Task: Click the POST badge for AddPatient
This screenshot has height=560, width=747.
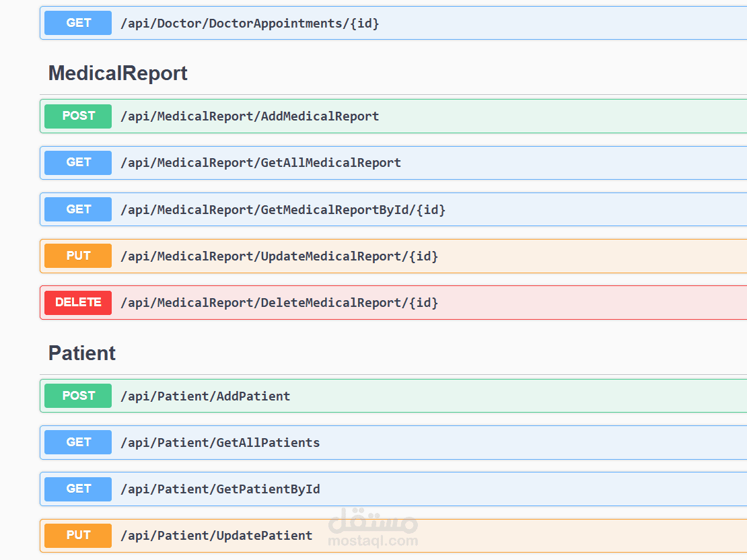Action: coord(78,396)
